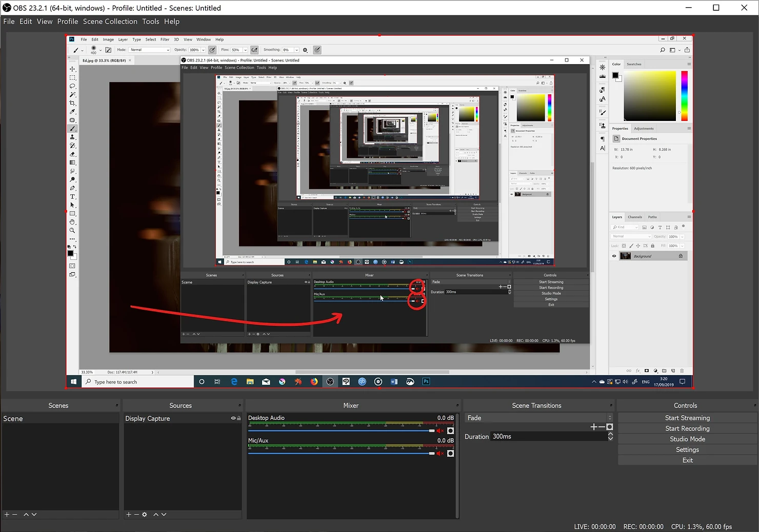Click the Duration 300ms field in main OBS
Viewport: 759px width, 532px height.
(x=548, y=437)
